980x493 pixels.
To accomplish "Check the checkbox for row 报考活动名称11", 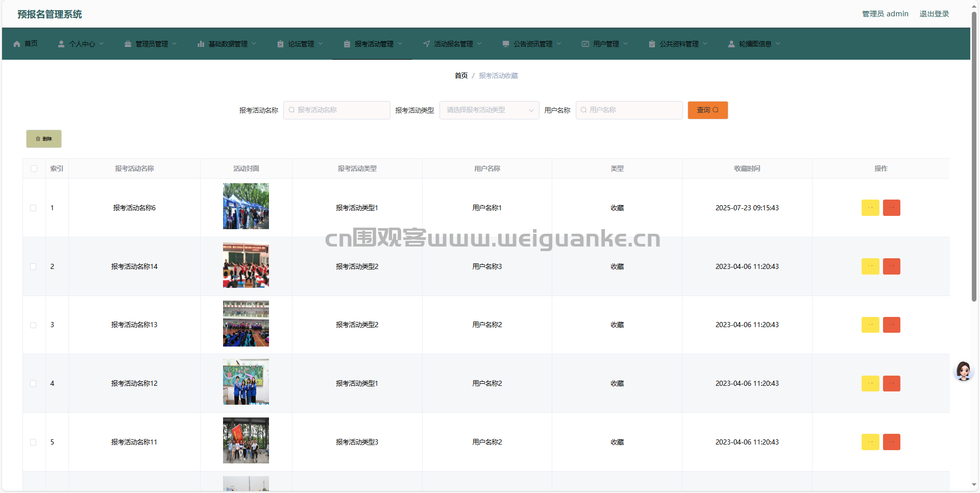I will click(x=34, y=442).
